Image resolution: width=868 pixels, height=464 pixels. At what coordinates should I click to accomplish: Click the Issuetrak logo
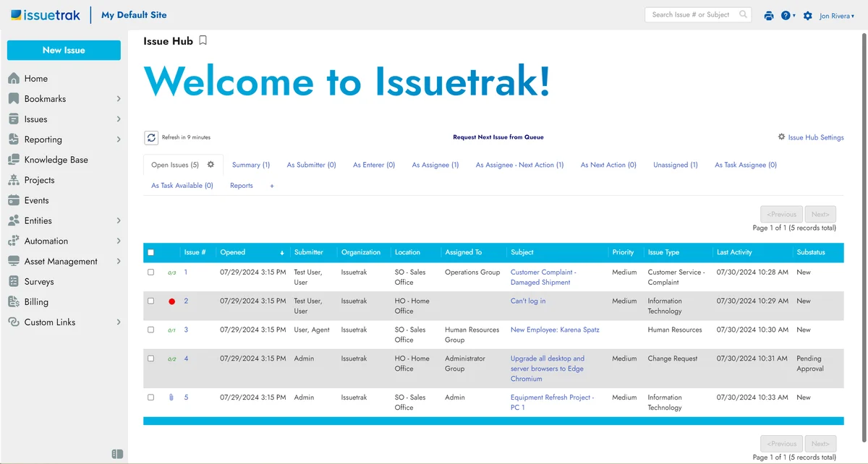pos(45,14)
